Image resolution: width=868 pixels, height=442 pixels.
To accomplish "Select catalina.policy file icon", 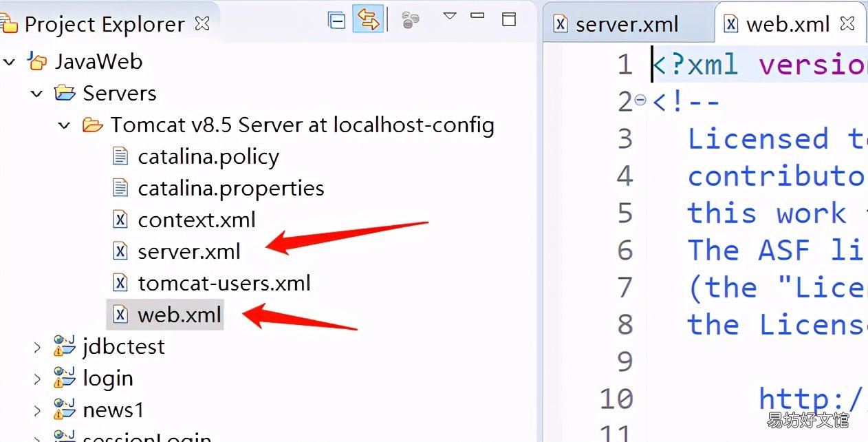I will coord(120,156).
